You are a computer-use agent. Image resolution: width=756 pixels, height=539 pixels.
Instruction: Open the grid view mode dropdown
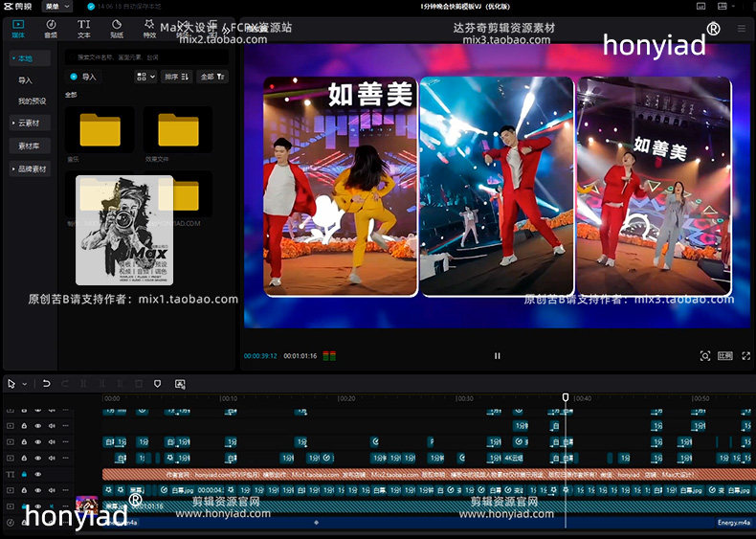(145, 77)
